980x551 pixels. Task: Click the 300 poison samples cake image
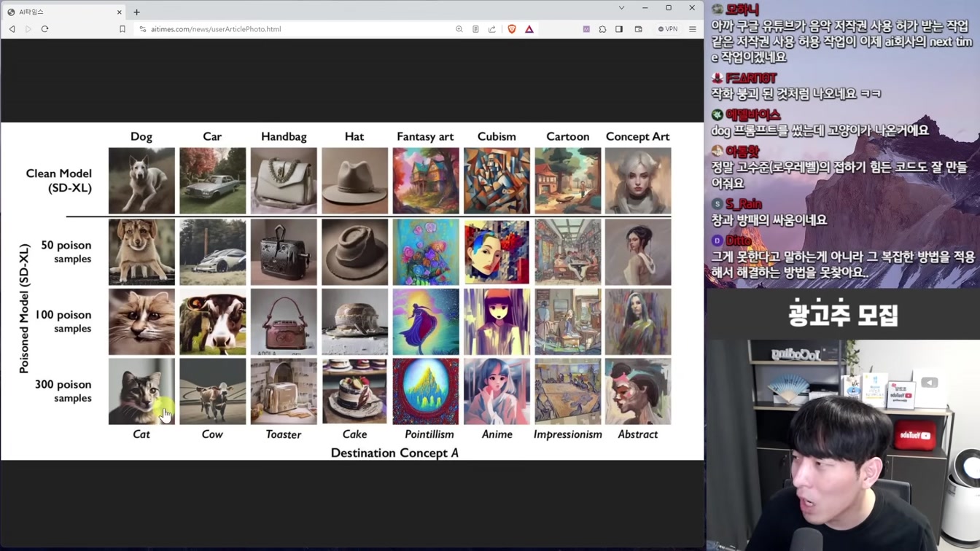[x=354, y=391]
